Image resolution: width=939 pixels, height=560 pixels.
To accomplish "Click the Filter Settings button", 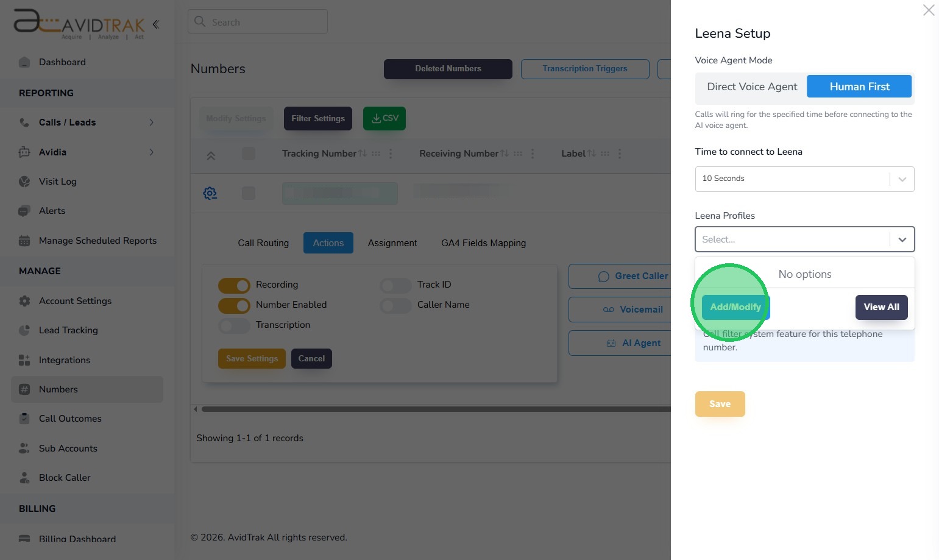I will tap(318, 119).
